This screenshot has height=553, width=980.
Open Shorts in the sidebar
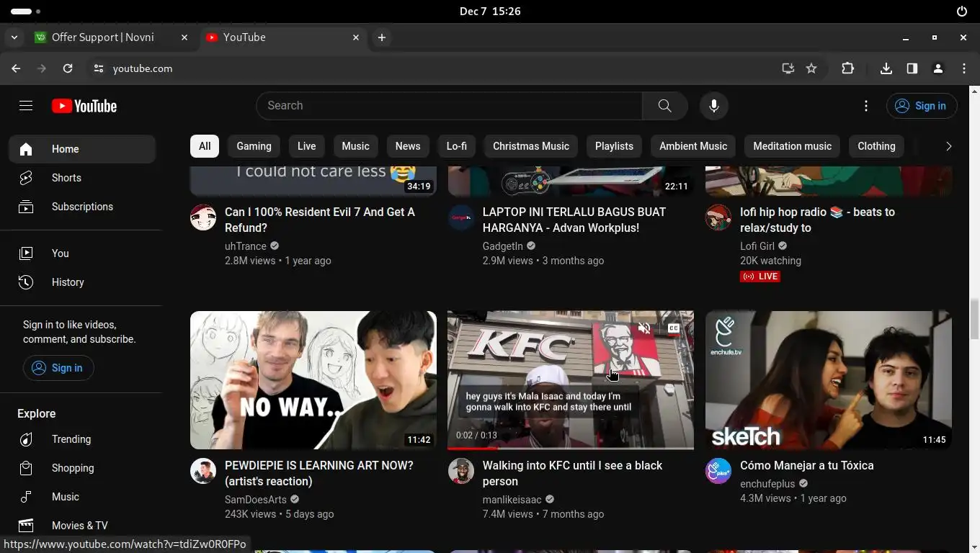tap(82, 178)
